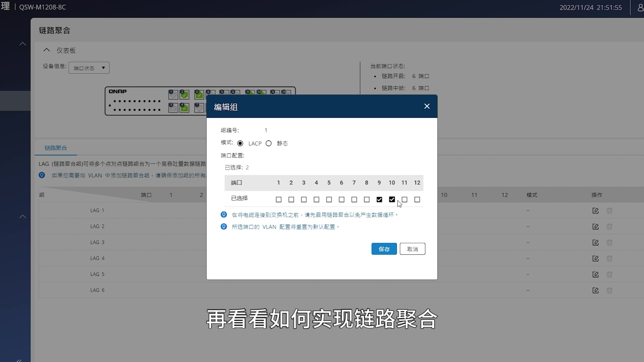644x362 pixels.
Task: Click 链路开启 6 端口 status line
Action: [x=405, y=76]
